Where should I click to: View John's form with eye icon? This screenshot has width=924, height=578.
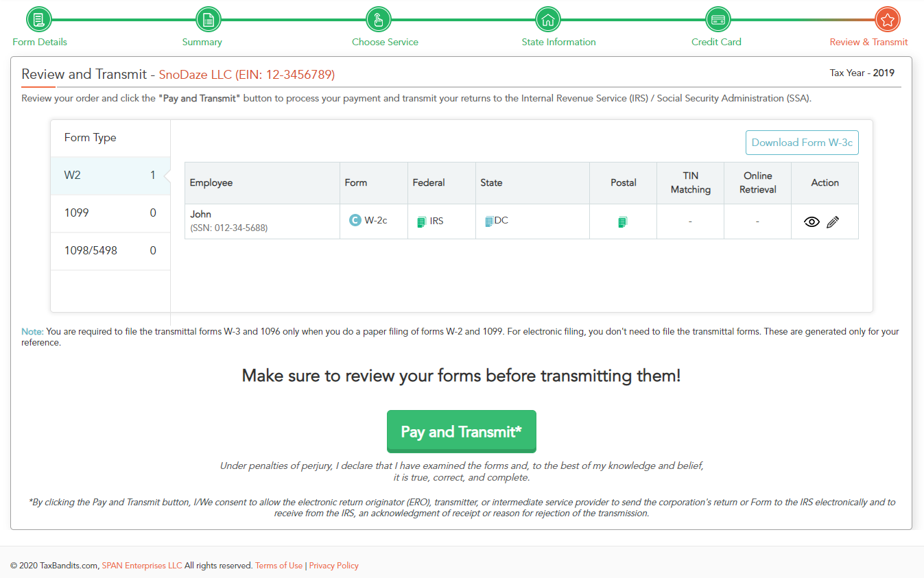(x=812, y=221)
